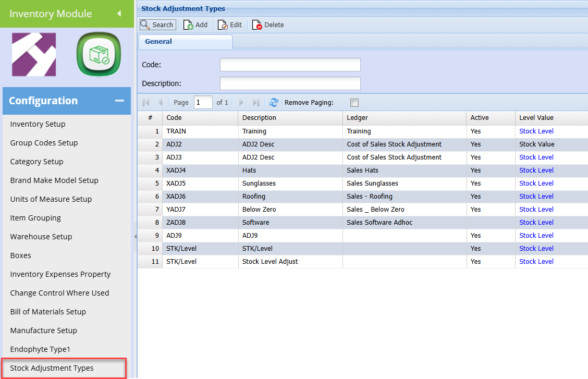Click the refresh grid icon

click(x=274, y=103)
